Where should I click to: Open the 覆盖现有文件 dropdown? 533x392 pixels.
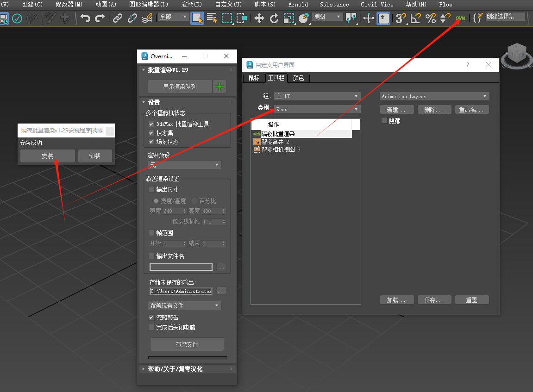click(x=185, y=305)
